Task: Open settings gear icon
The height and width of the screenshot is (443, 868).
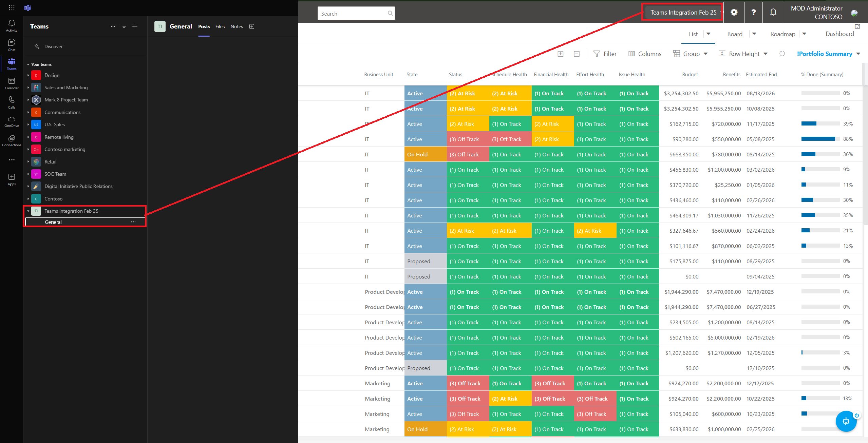Action: coord(734,13)
